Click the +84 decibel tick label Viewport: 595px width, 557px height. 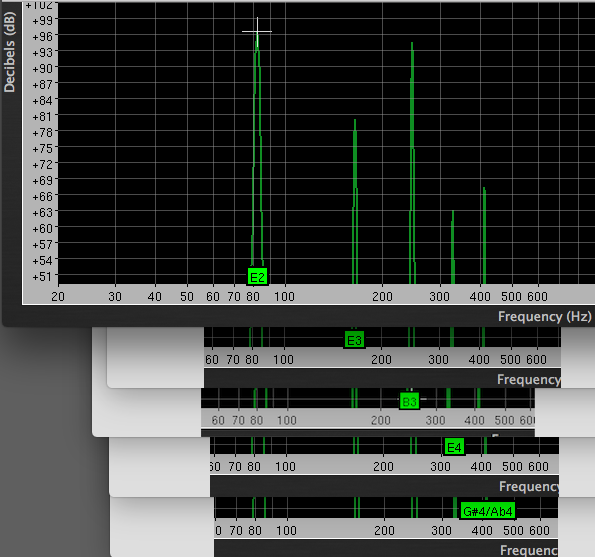(x=42, y=101)
